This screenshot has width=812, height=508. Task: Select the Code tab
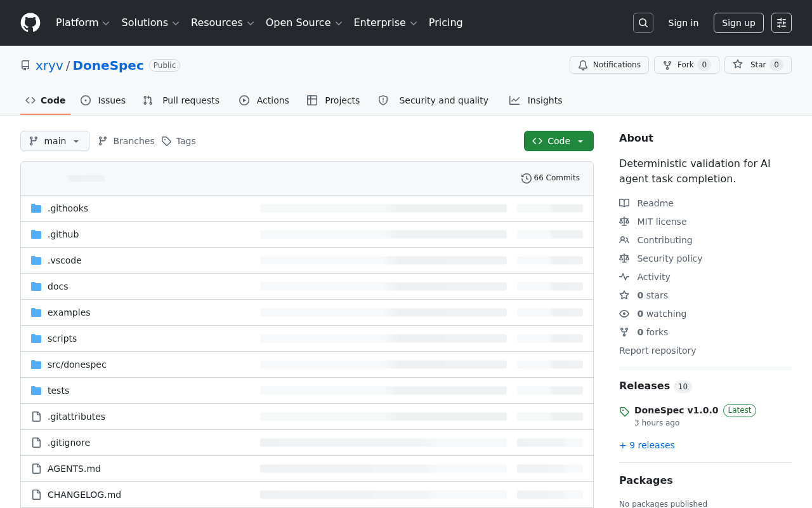(46, 100)
